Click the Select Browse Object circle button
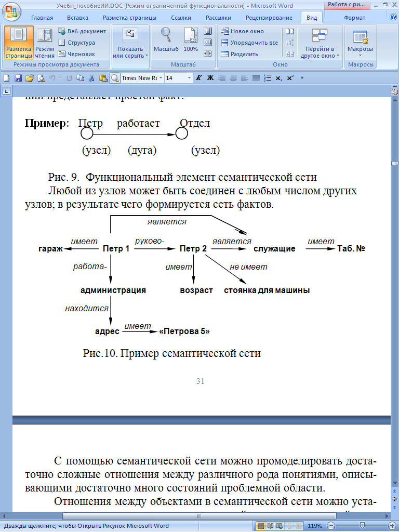The height and width of the screenshot is (532, 399). [x=394, y=499]
